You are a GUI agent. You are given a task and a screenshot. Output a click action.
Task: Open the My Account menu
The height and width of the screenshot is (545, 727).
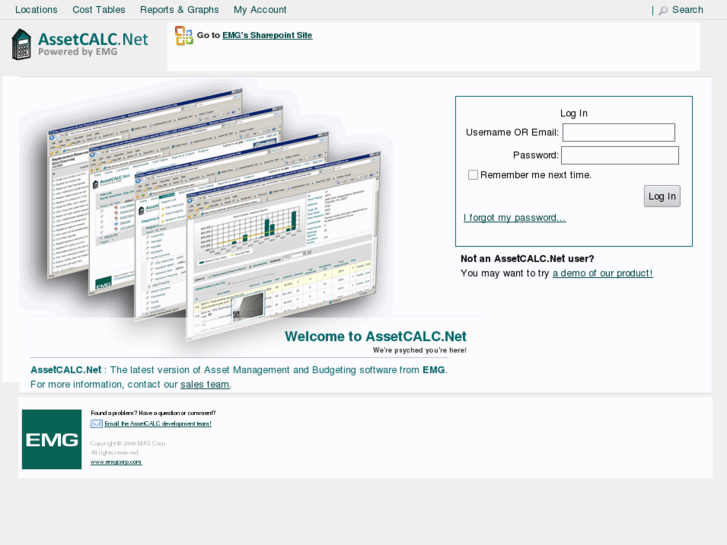260,10
